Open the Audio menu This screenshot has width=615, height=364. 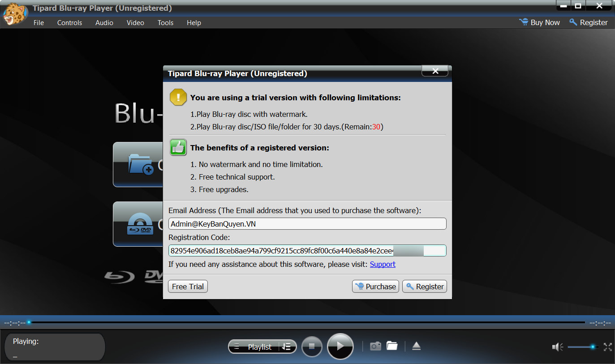pos(104,22)
